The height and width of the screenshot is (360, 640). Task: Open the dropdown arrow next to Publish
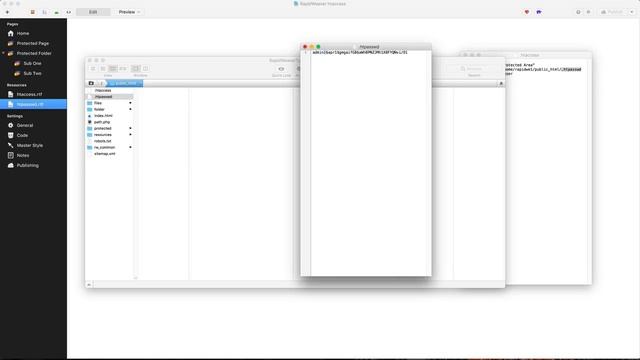point(632,12)
